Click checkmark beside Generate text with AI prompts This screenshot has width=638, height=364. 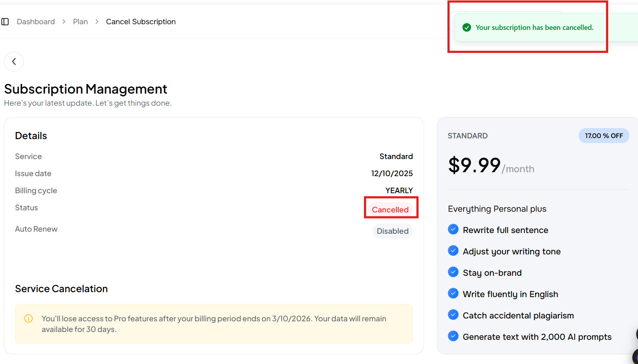pyautogui.click(x=453, y=336)
